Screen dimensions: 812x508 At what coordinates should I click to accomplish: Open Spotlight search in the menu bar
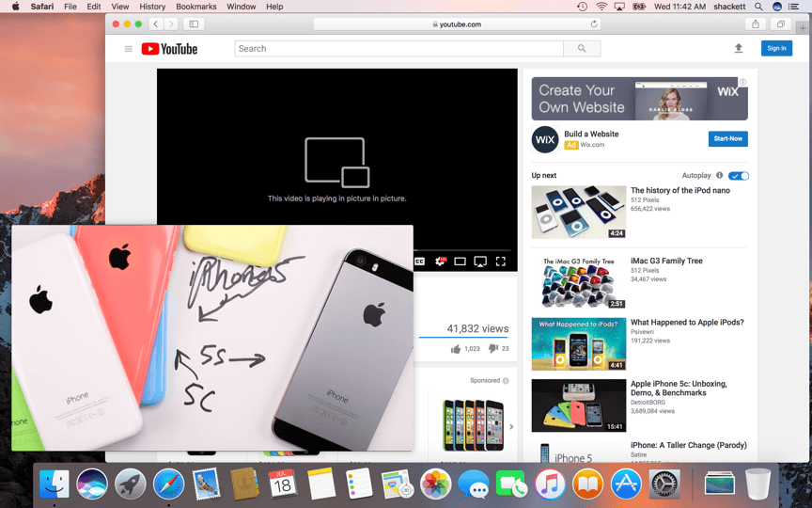[758, 7]
